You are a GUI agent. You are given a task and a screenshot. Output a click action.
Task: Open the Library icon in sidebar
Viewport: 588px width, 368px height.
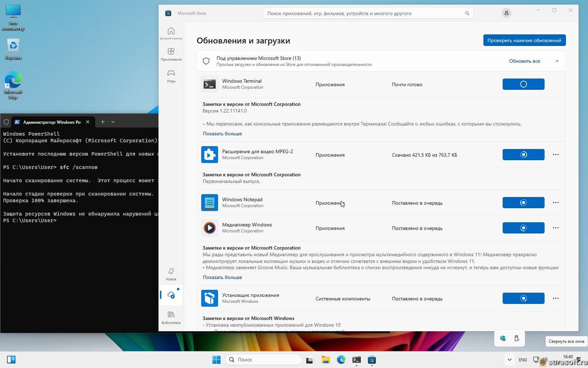pos(171,317)
